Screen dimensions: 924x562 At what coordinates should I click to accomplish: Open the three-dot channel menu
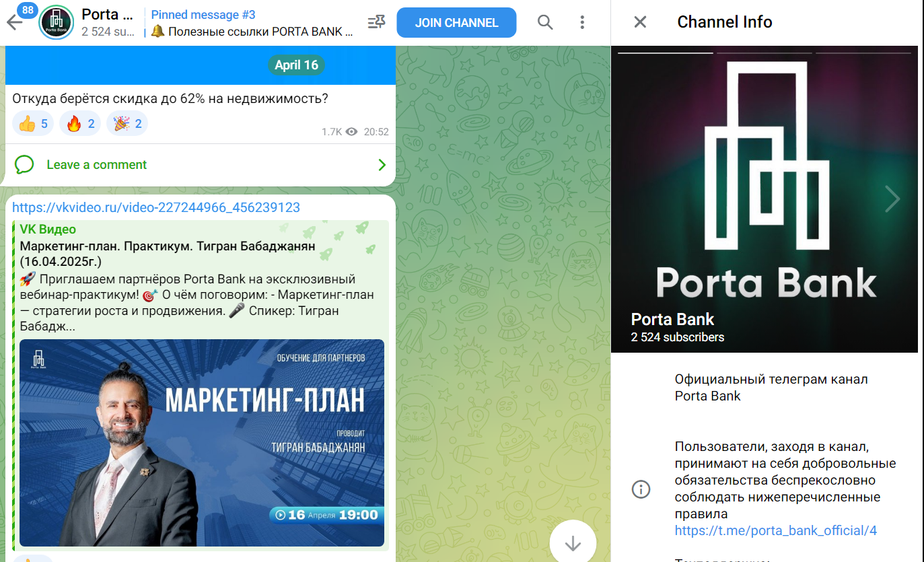pos(583,22)
